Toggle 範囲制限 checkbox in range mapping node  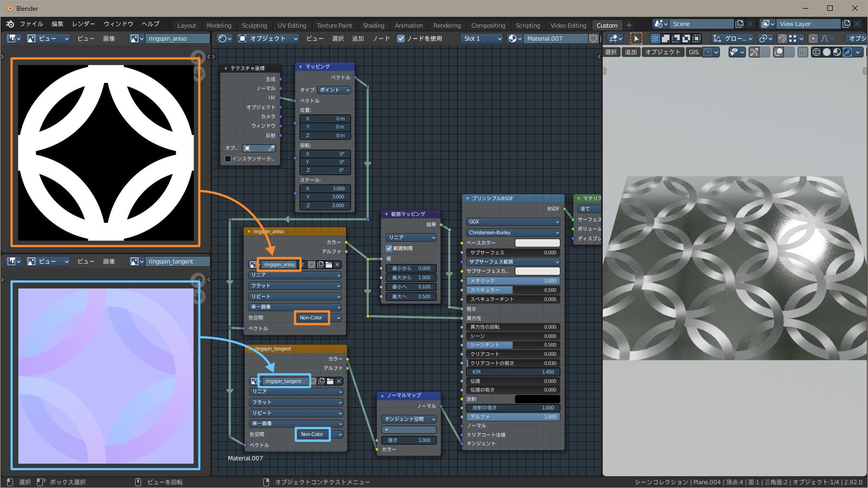click(388, 248)
